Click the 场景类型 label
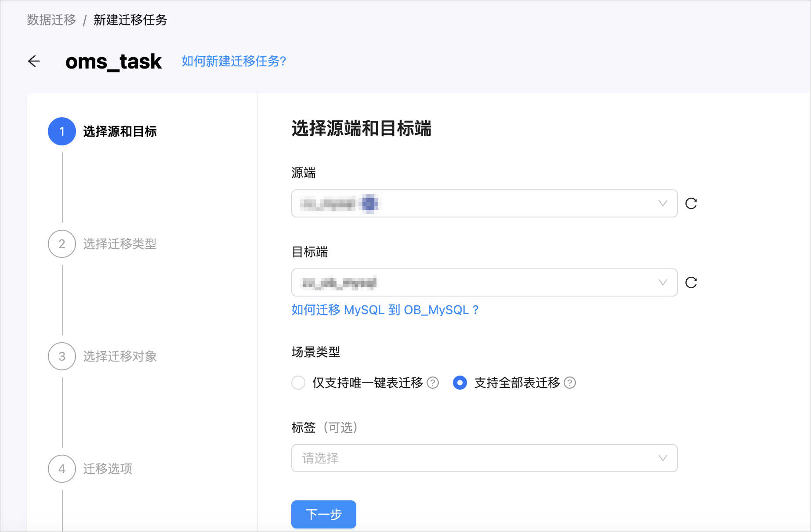Image resolution: width=811 pixels, height=532 pixels. pos(316,352)
